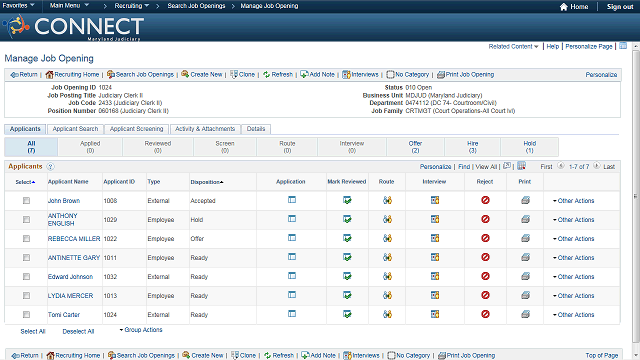
Task: Mark ANTHONY ENGLISH as reviewed
Action: pyautogui.click(x=347, y=219)
